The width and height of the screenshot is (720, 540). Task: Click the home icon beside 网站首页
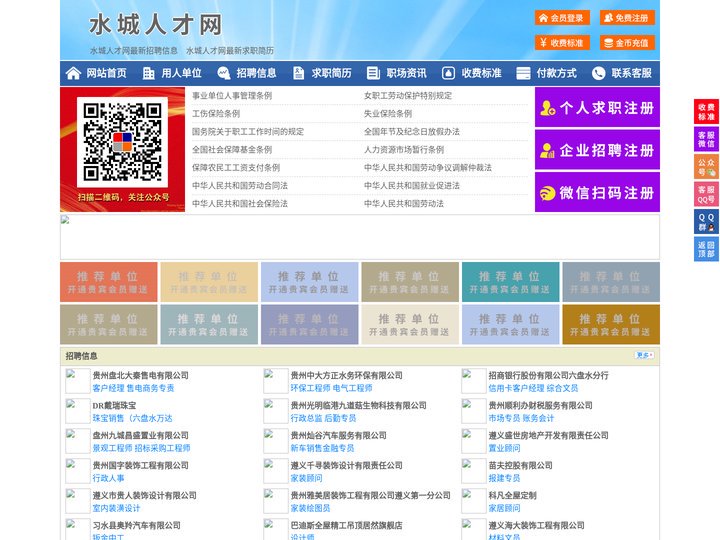[73, 73]
